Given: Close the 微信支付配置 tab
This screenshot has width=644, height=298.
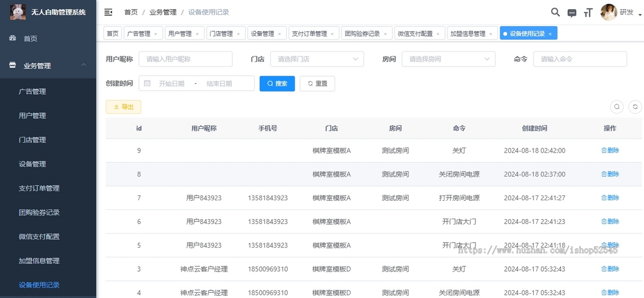Looking at the screenshot, I should tap(438, 34).
